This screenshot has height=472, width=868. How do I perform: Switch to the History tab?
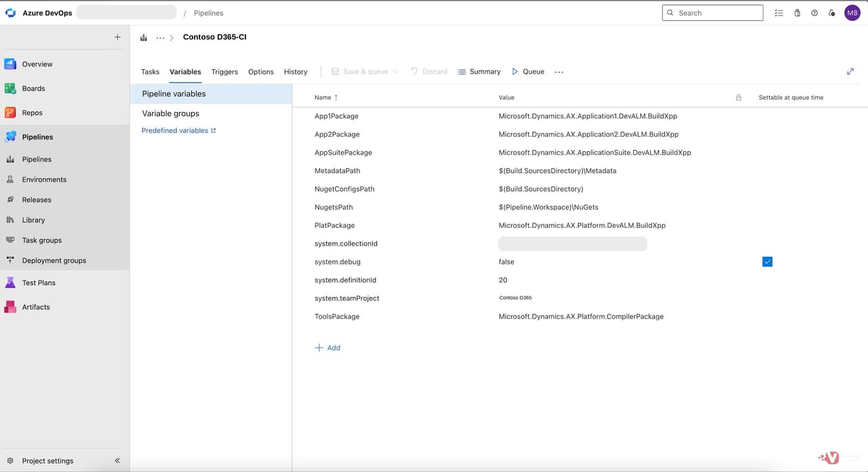coord(296,72)
